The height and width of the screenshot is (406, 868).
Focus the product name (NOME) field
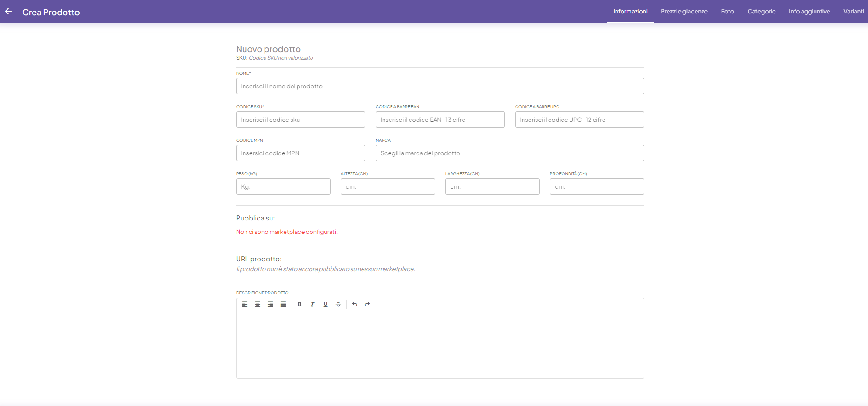tap(440, 86)
